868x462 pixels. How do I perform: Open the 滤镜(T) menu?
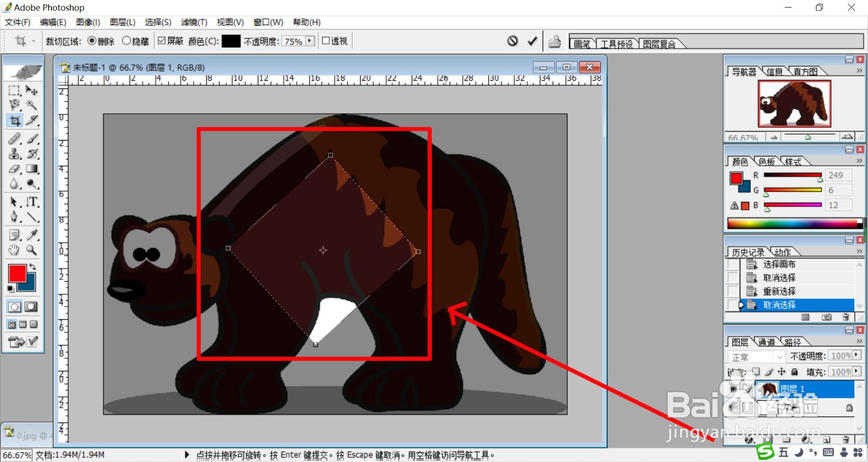(x=194, y=22)
